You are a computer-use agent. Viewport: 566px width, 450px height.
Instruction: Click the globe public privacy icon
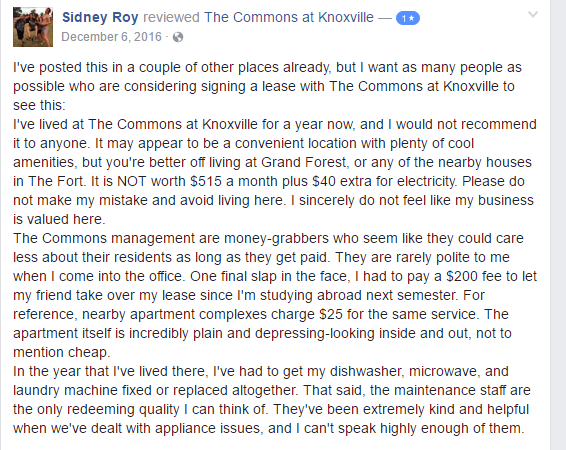[178, 37]
